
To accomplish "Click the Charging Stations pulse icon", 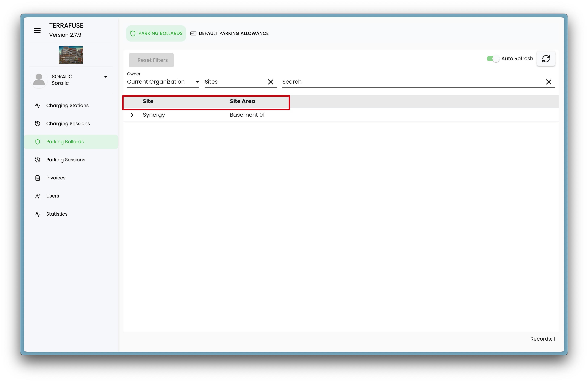I will point(37,106).
